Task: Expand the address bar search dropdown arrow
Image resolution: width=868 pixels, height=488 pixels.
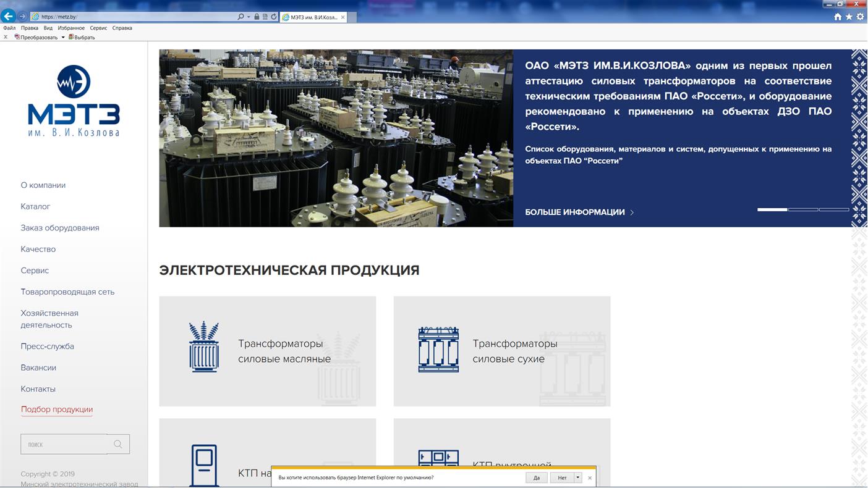Action: [249, 17]
